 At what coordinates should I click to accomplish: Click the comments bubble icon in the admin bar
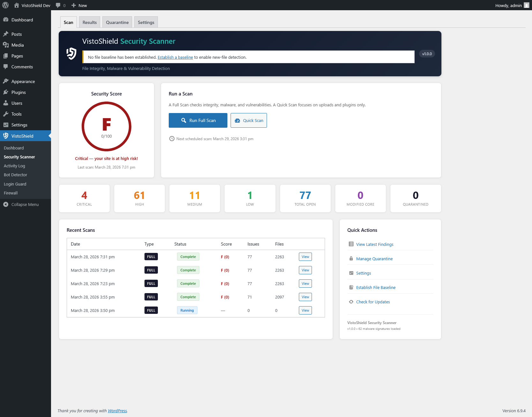click(x=58, y=5)
